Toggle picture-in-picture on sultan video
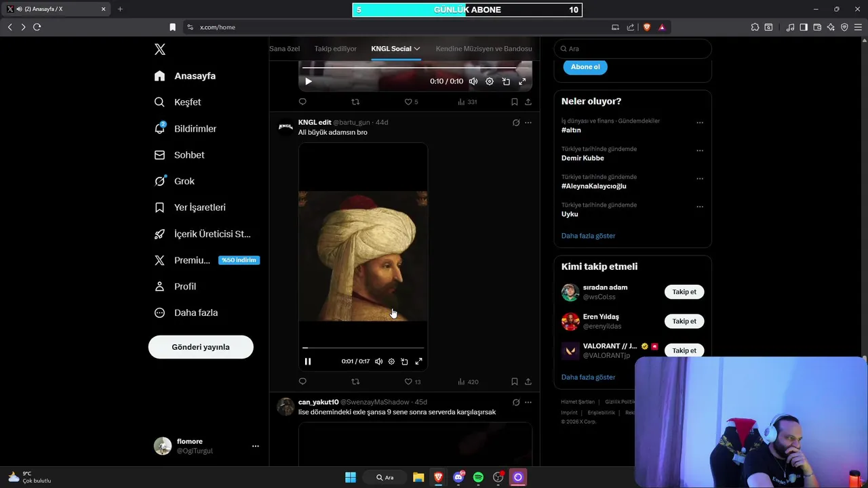The height and width of the screenshot is (488, 868). tap(404, 361)
